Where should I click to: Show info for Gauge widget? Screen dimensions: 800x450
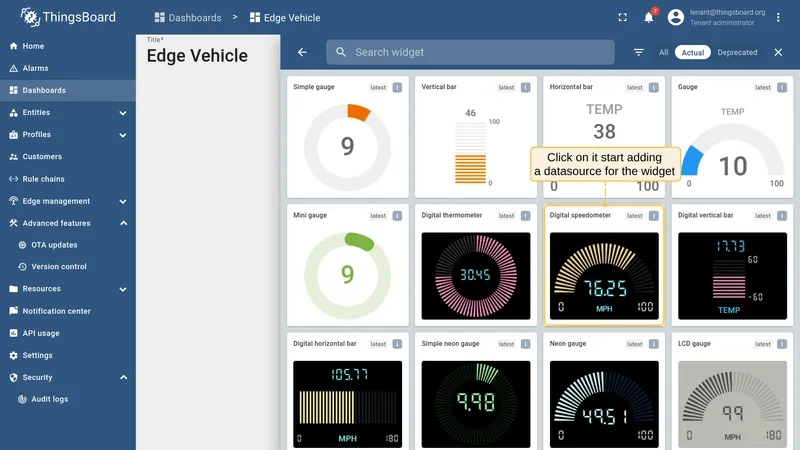coord(782,87)
